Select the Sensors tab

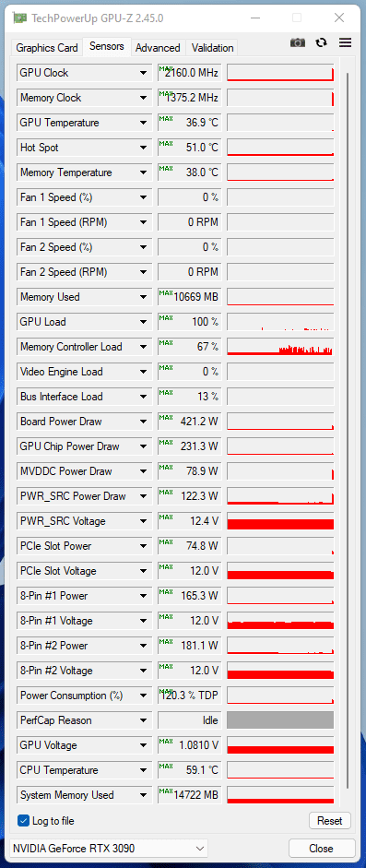[x=107, y=46]
